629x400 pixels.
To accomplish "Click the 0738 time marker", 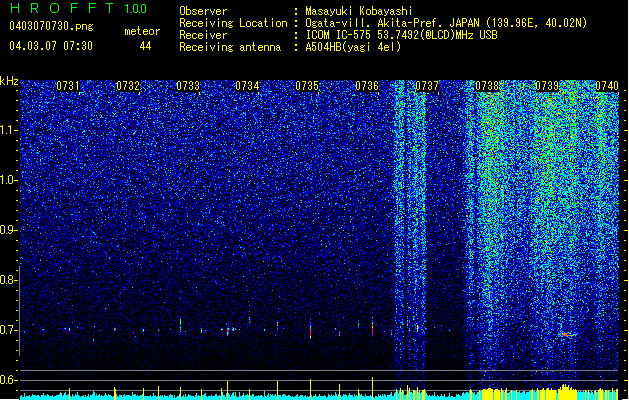I will pos(487,86).
